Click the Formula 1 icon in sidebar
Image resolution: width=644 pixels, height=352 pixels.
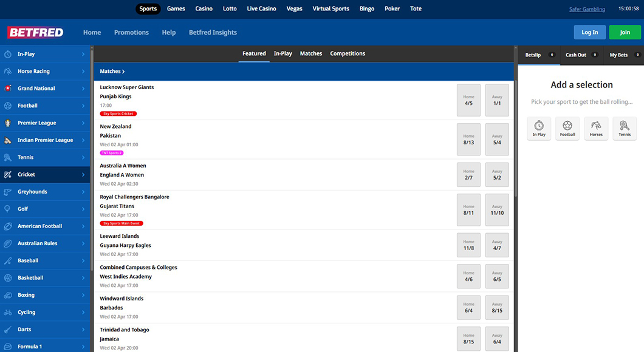pyautogui.click(x=8, y=347)
